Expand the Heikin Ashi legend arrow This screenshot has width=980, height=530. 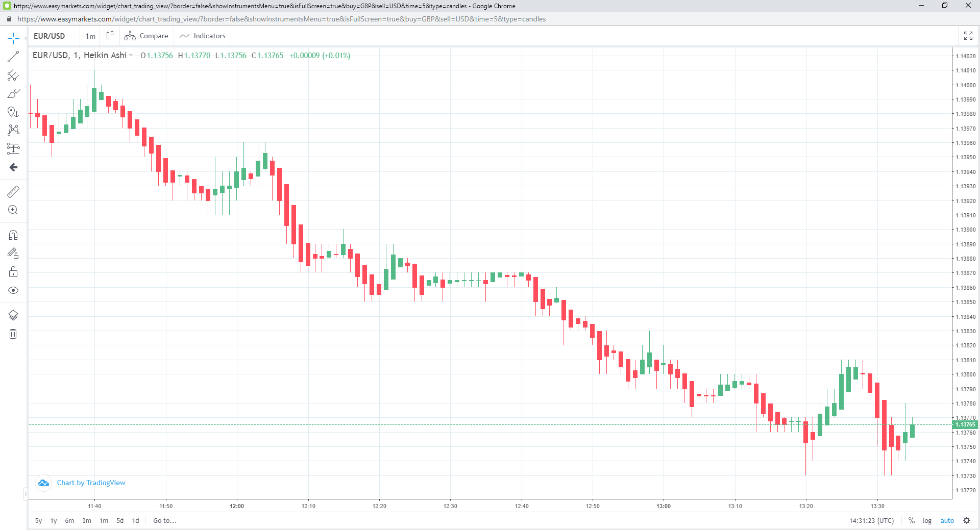(131, 56)
